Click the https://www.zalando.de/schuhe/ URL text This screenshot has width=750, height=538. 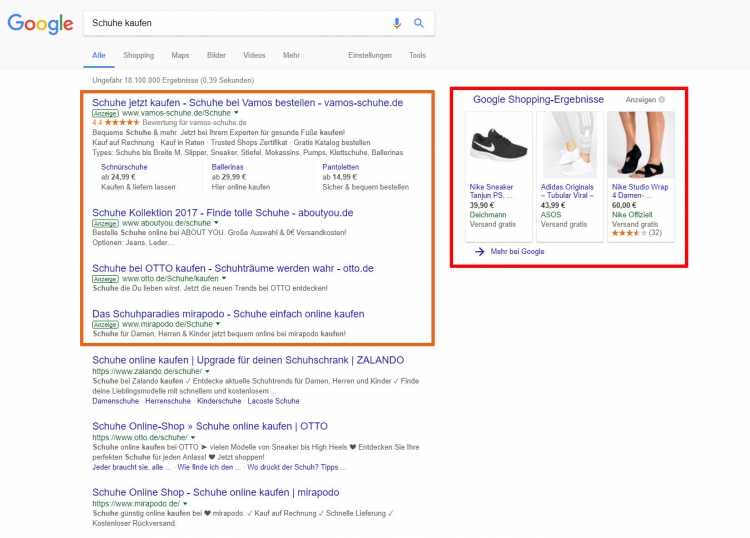pyautogui.click(x=147, y=371)
